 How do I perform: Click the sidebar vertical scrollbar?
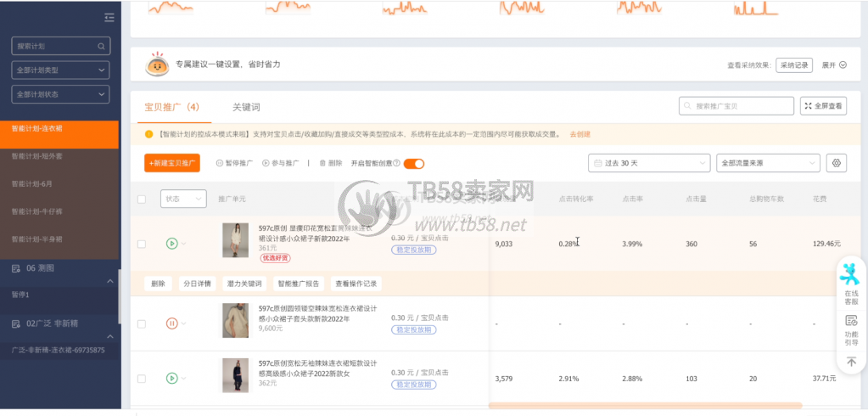coord(120,295)
